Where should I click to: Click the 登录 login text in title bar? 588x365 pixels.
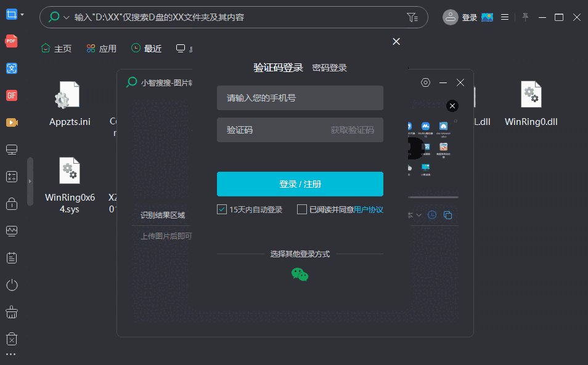(470, 17)
